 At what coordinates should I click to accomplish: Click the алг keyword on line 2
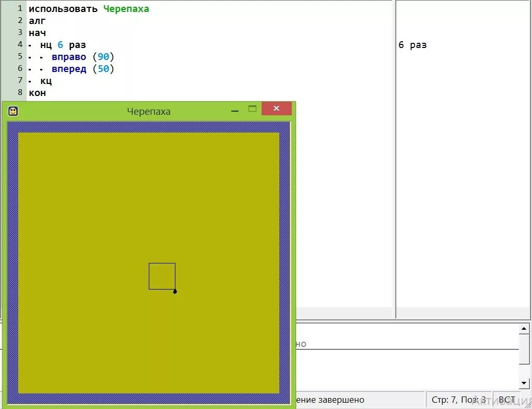pos(37,21)
